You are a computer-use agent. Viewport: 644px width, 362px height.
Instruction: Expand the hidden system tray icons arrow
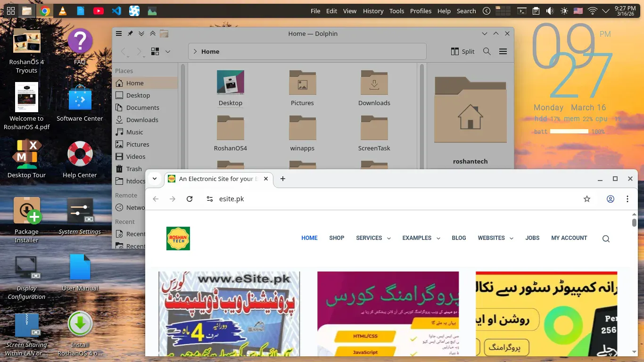tap(606, 11)
